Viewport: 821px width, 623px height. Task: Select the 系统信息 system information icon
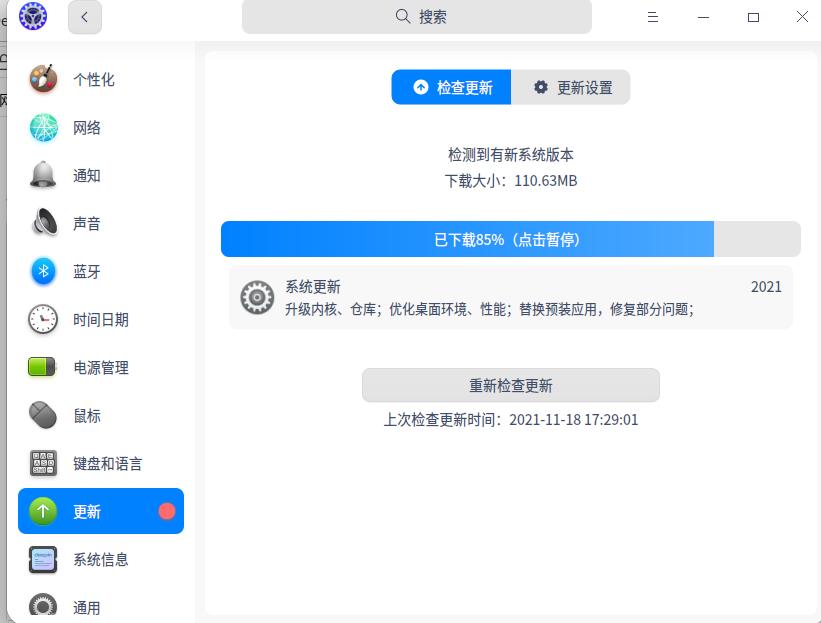pyautogui.click(x=44, y=559)
